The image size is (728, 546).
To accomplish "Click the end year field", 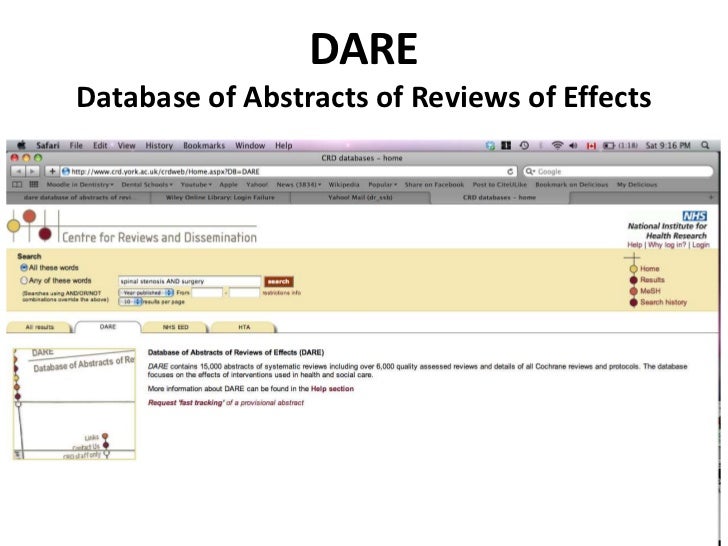I will click(244, 293).
